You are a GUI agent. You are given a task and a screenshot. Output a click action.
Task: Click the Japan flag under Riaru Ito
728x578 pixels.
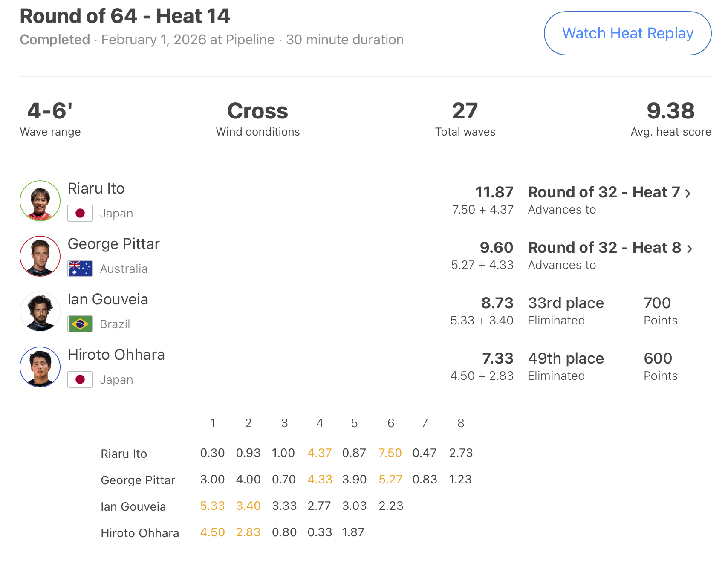coord(80,213)
